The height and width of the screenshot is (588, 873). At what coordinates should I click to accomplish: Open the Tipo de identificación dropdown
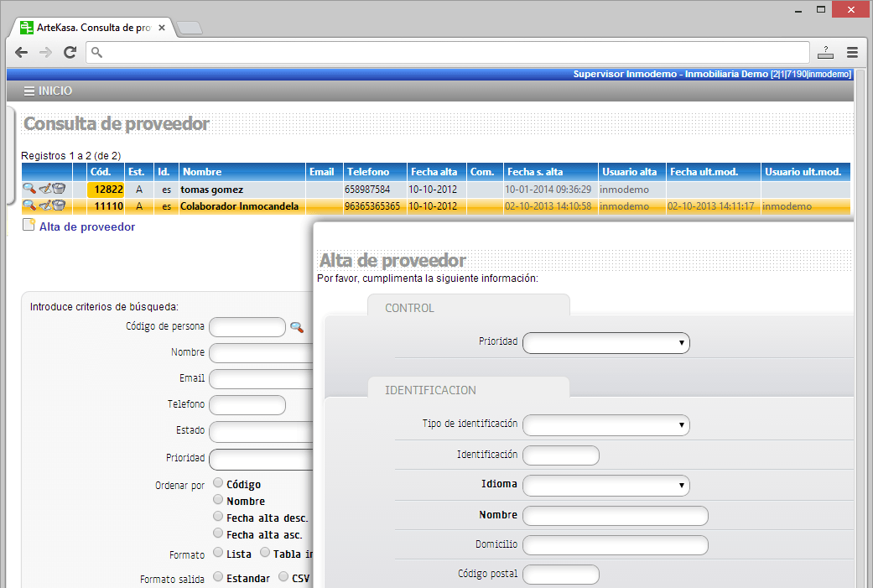point(605,425)
